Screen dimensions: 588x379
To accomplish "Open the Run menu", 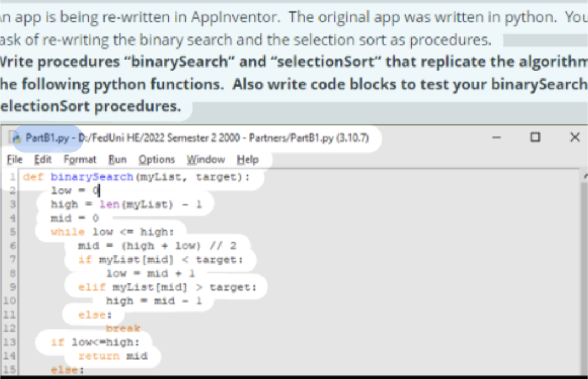I will 117,160.
